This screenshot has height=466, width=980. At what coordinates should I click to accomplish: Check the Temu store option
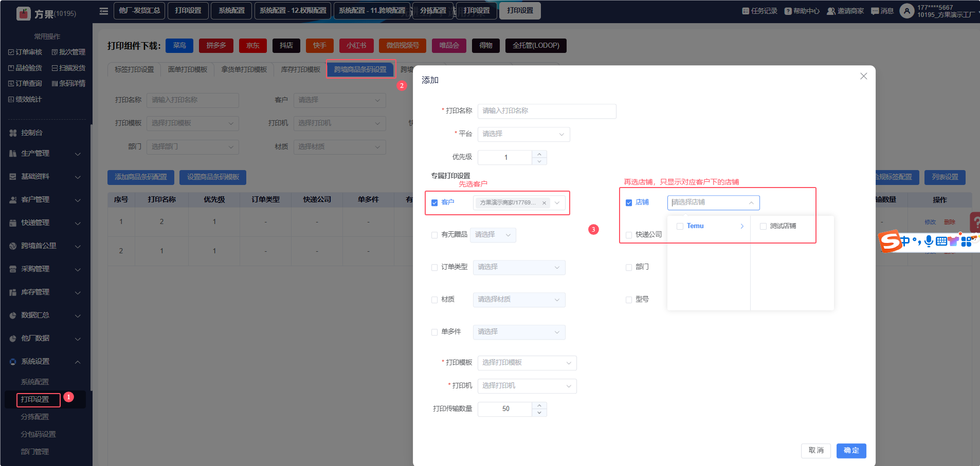(680, 227)
